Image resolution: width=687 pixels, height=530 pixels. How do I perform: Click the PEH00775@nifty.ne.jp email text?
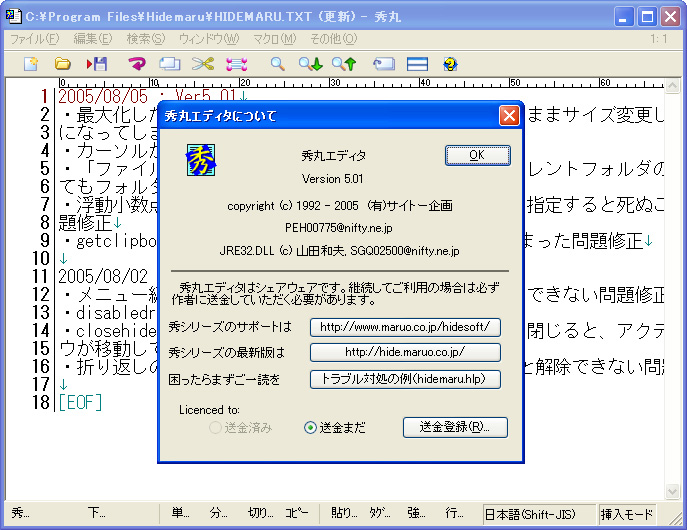tap(339, 228)
